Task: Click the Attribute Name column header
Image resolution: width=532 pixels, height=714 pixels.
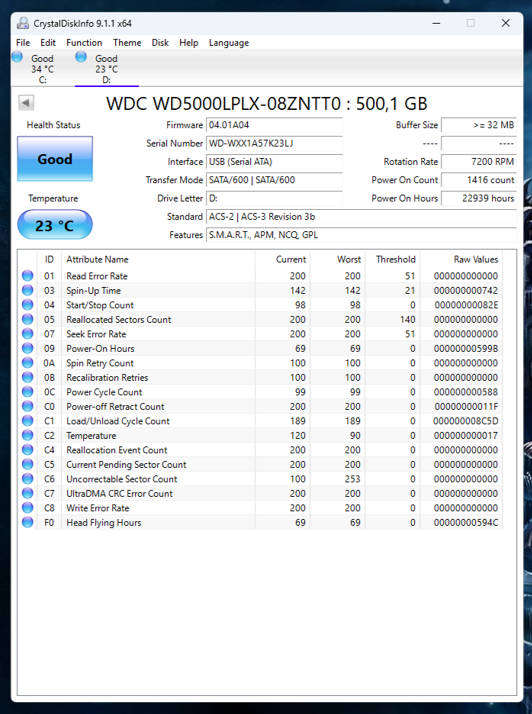Action: click(x=158, y=260)
